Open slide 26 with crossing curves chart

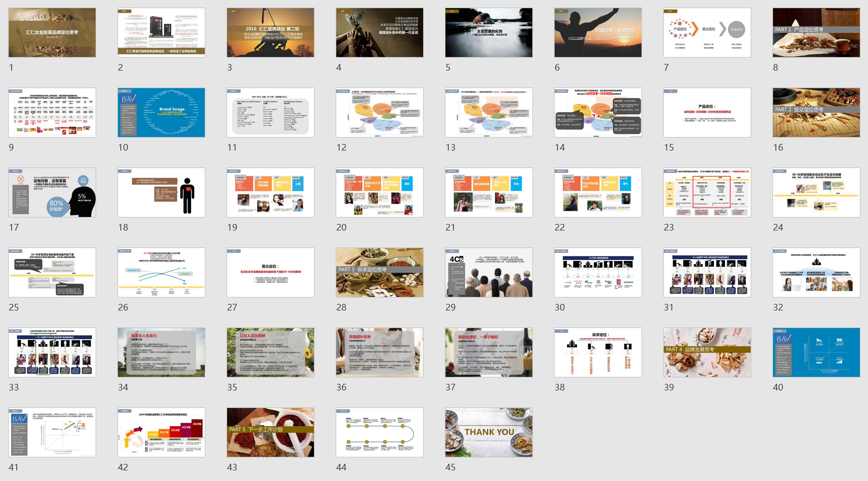point(161,272)
